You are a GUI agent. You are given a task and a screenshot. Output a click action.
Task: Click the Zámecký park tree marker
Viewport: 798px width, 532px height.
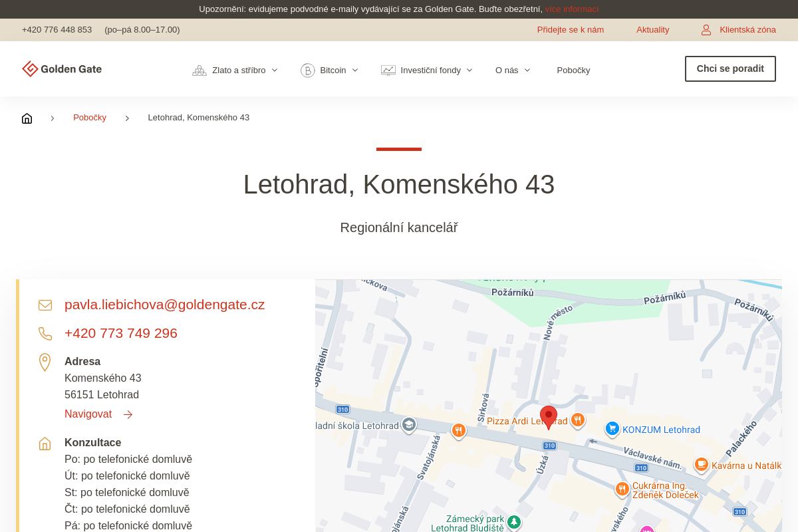(x=513, y=523)
